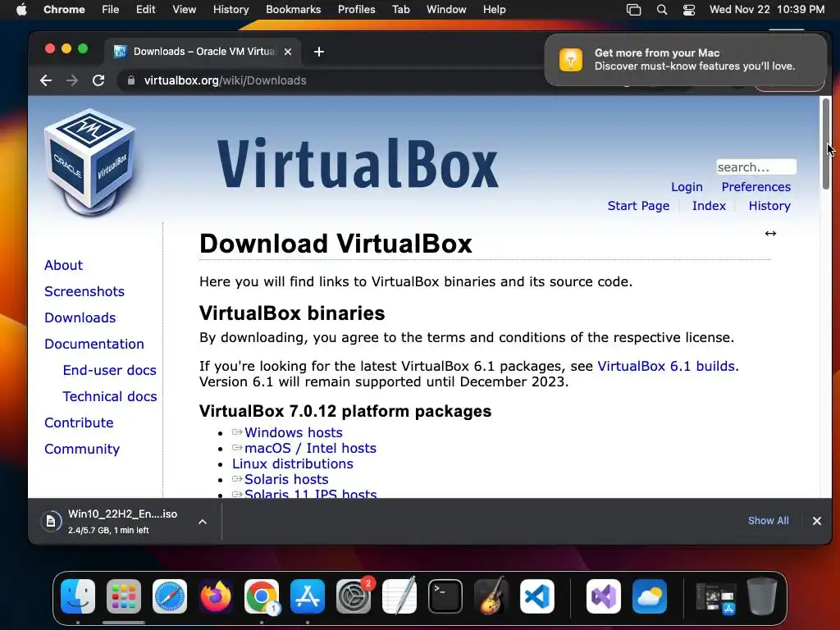The image size is (840, 630).
Task: Launch Visual Studio from the dock
Action: click(604, 596)
